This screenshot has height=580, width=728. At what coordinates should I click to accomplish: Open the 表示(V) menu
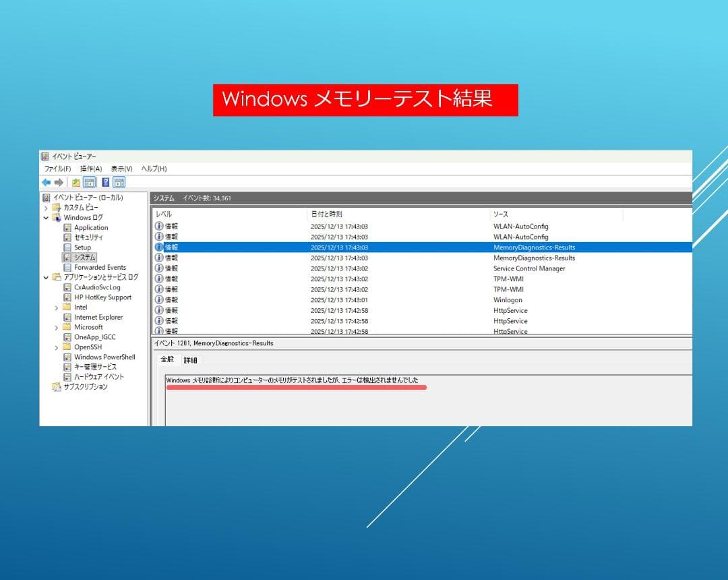[x=121, y=169]
